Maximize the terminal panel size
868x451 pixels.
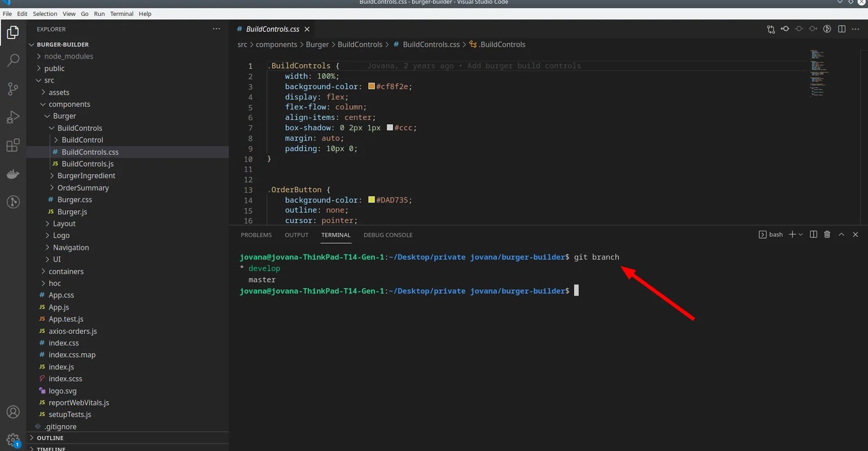(x=841, y=234)
